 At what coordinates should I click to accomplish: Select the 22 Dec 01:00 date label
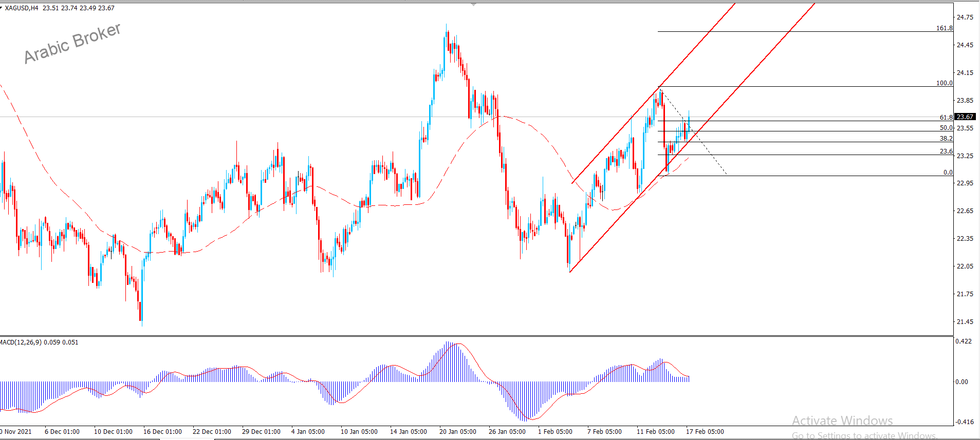(x=212, y=432)
